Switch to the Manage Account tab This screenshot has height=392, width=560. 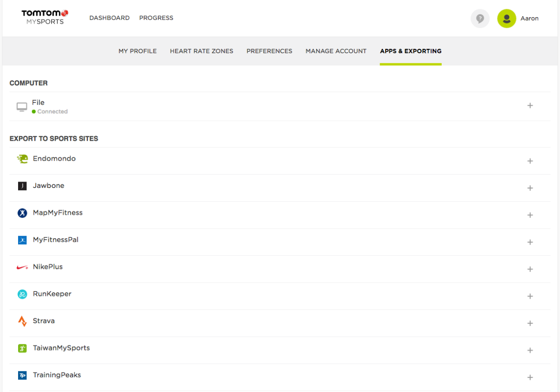pos(336,51)
